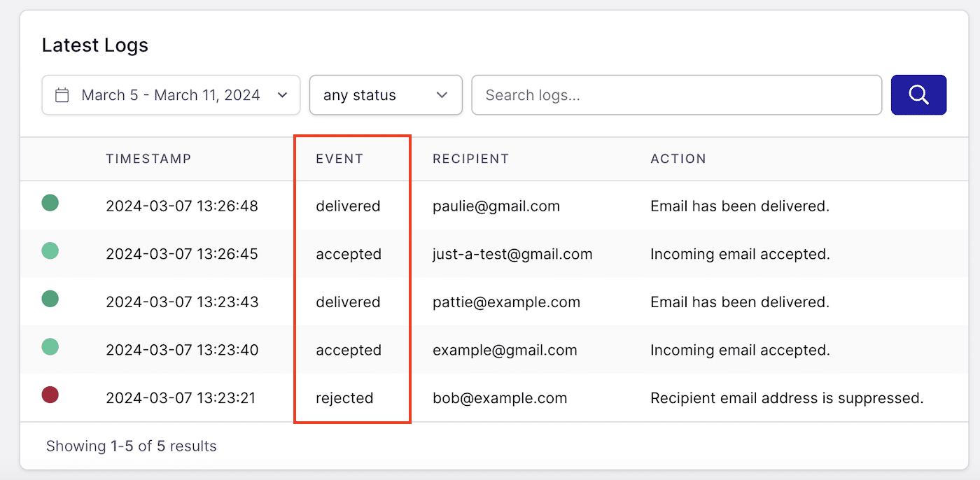This screenshot has height=480, width=980.
Task: Select the EVENT column header
Action: point(339,159)
